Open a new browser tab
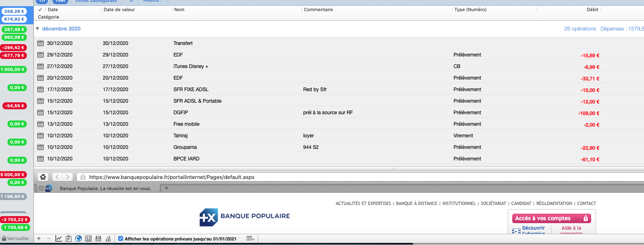 166,188
